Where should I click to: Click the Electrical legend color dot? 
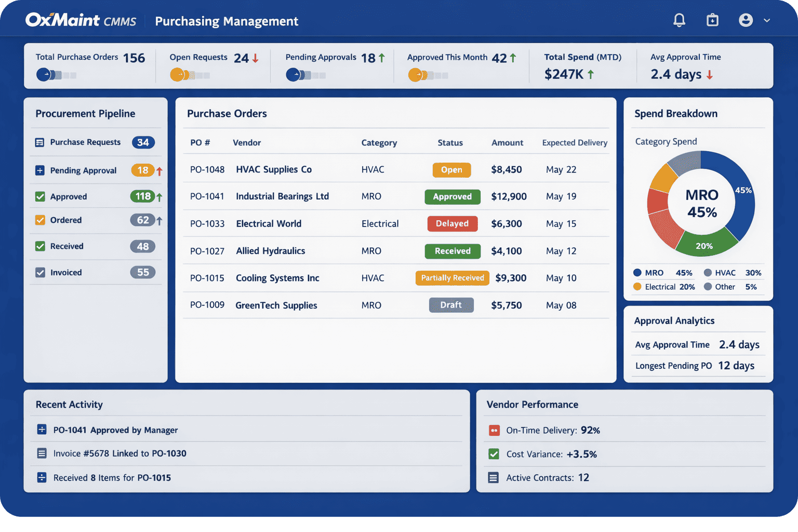coord(637,287)
